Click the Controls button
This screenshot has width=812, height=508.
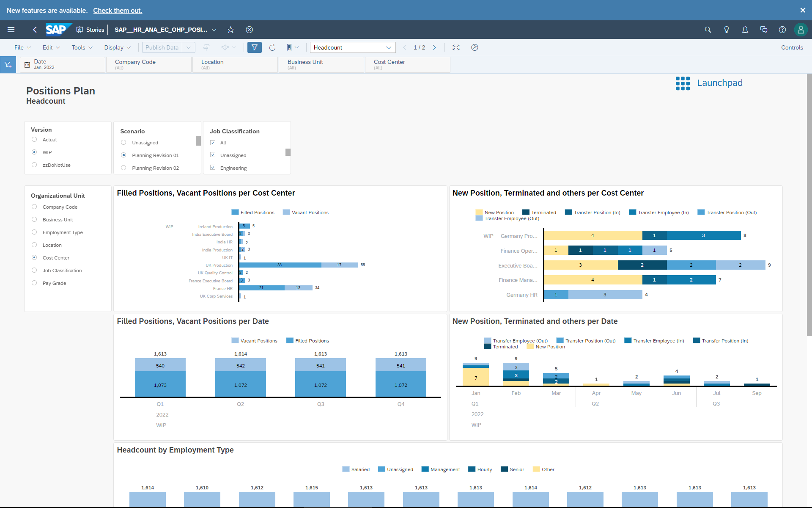pos(792,47)
